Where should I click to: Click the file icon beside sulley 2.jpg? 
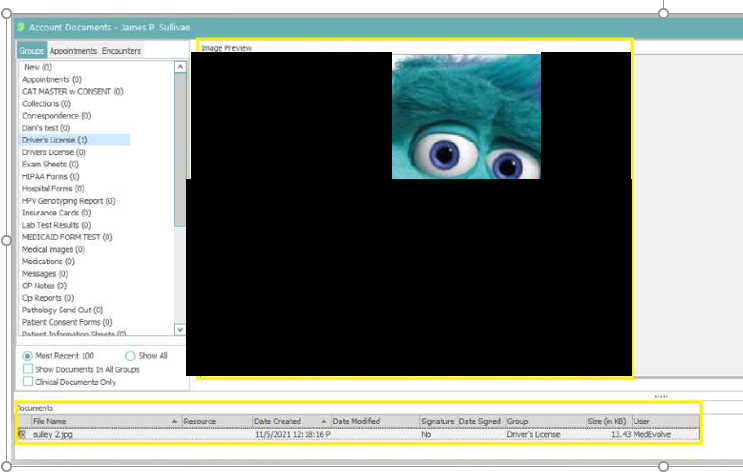(x=22, y=434)
